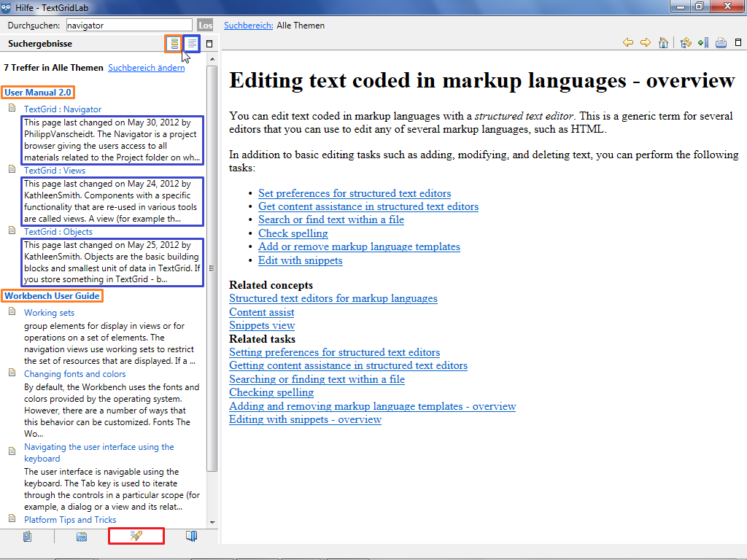Click the Durchsuchen search input field
Viewport: 747px width, 560px height.
tap(128, 26)
